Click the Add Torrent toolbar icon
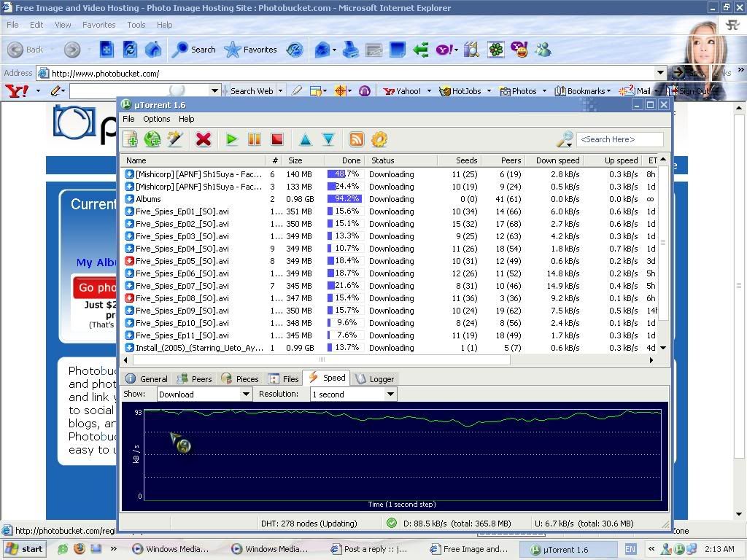Screen dimensions: 747x560 130,139
